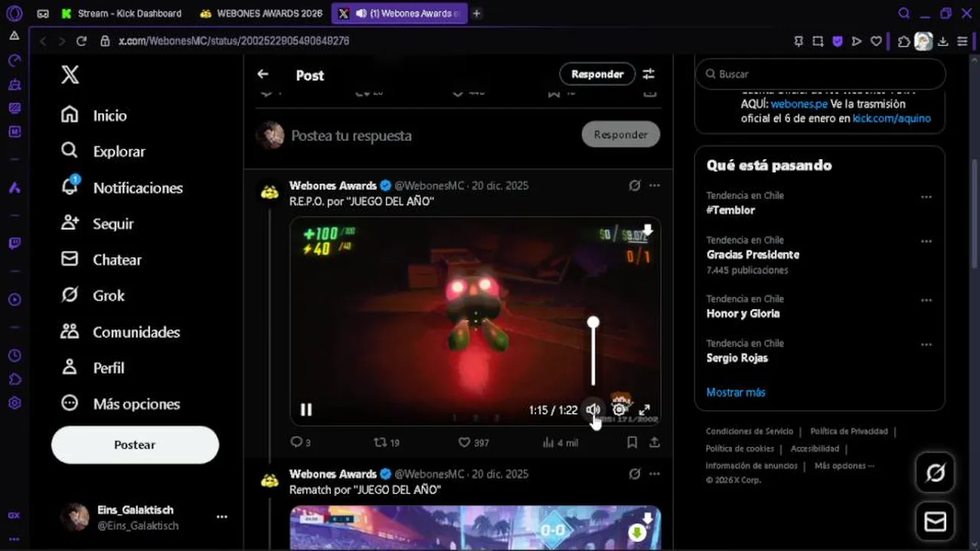Screen dimensions: 980x551
Task: Open Chatear messages from sidebar
Action: pyautogui.click(x=101, y=259)
